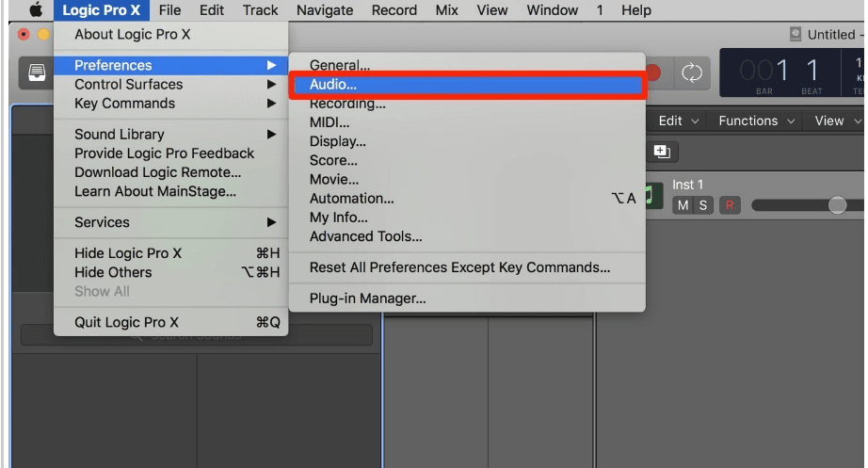Click the red Record button
868x468 pixels.
tap(653, 73)
